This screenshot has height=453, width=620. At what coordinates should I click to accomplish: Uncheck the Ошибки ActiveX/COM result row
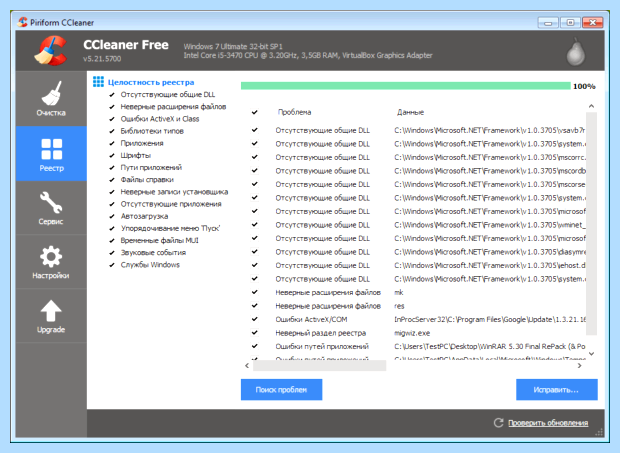tap(255, 319)
